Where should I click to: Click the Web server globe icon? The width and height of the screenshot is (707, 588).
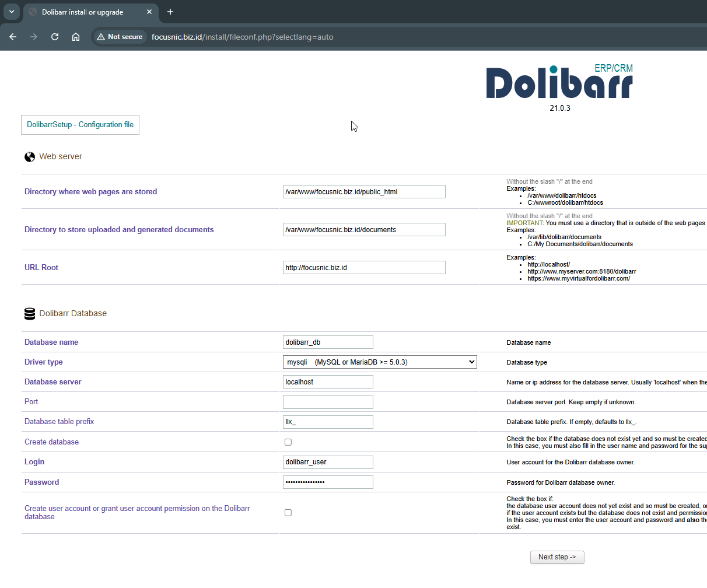(30, 157)
